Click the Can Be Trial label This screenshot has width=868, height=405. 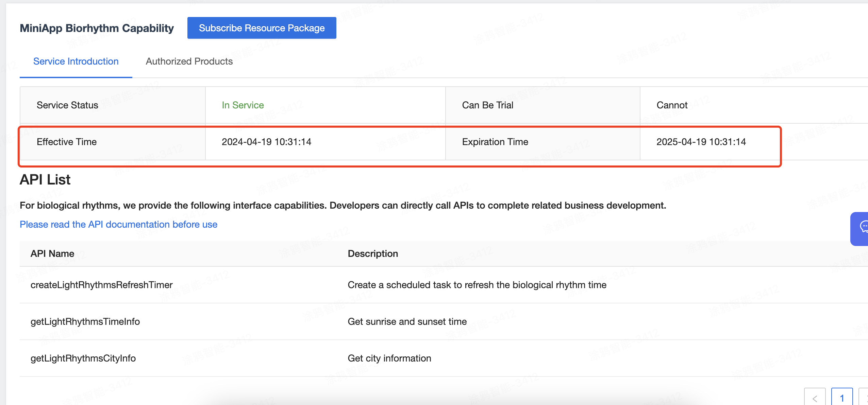(487, 105)
